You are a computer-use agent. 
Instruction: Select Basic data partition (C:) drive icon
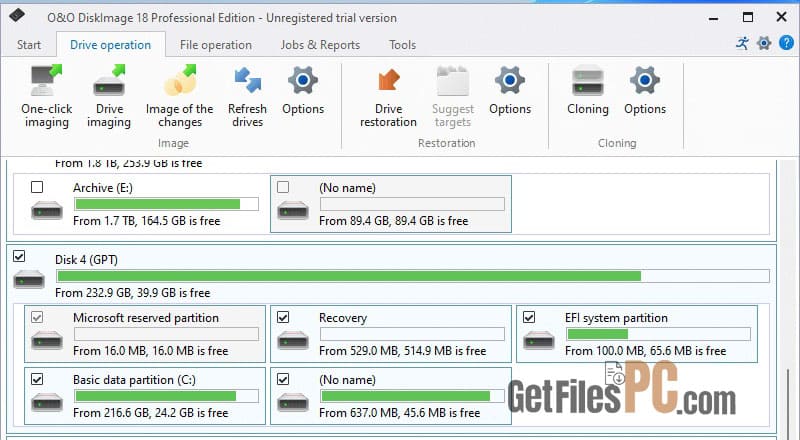46,402
